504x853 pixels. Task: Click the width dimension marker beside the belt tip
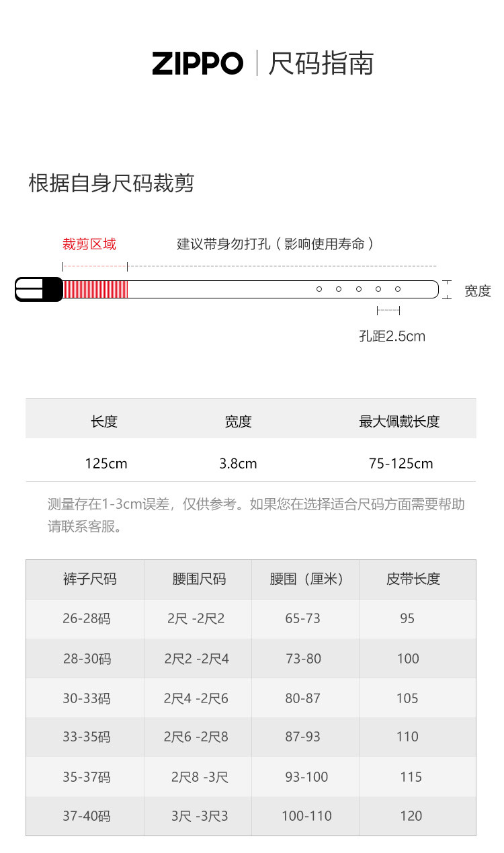pyautogui.click(x=447, y=290)
